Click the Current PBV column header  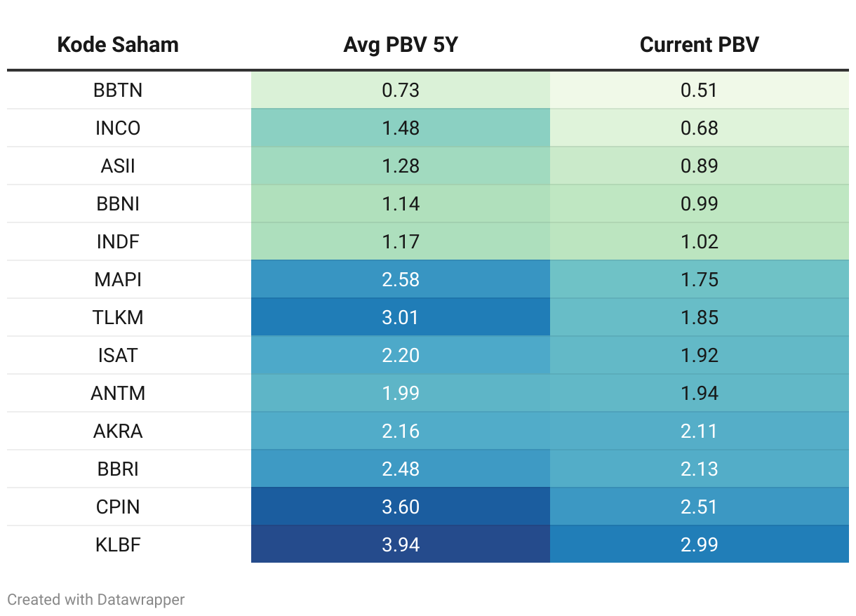pyautogui.click(x=699, y=45)
